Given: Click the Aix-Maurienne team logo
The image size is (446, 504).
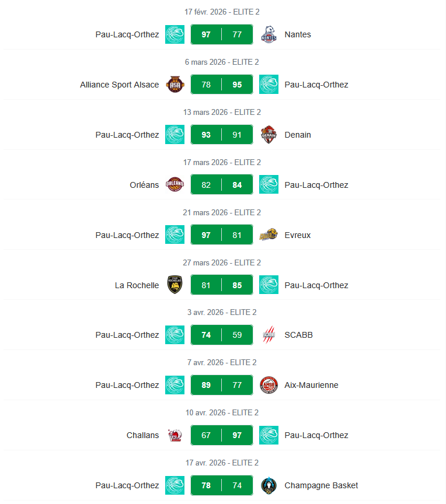Looking at the screenshot, I should coord(269,385).
